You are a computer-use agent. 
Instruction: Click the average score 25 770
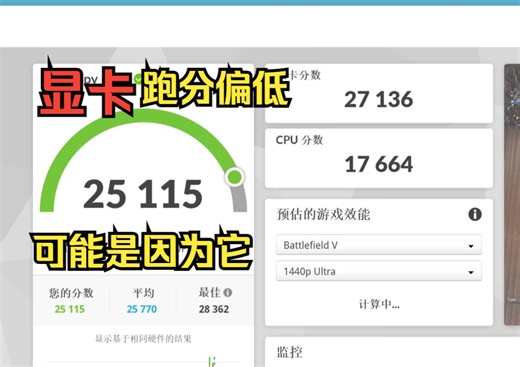142,309
